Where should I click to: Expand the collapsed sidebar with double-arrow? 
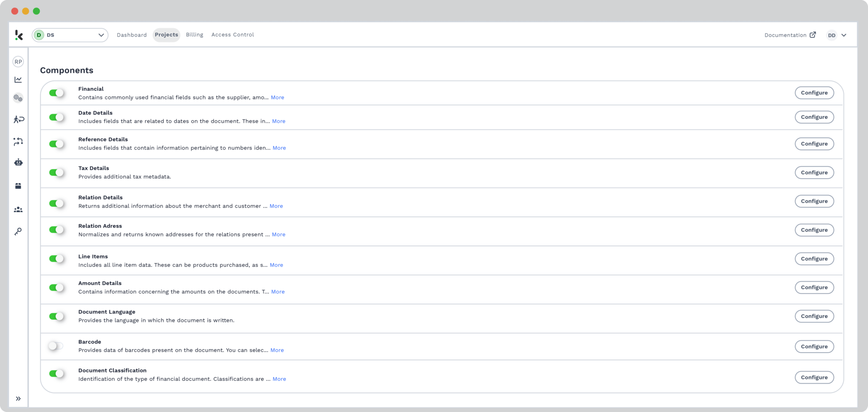point(18,398)
